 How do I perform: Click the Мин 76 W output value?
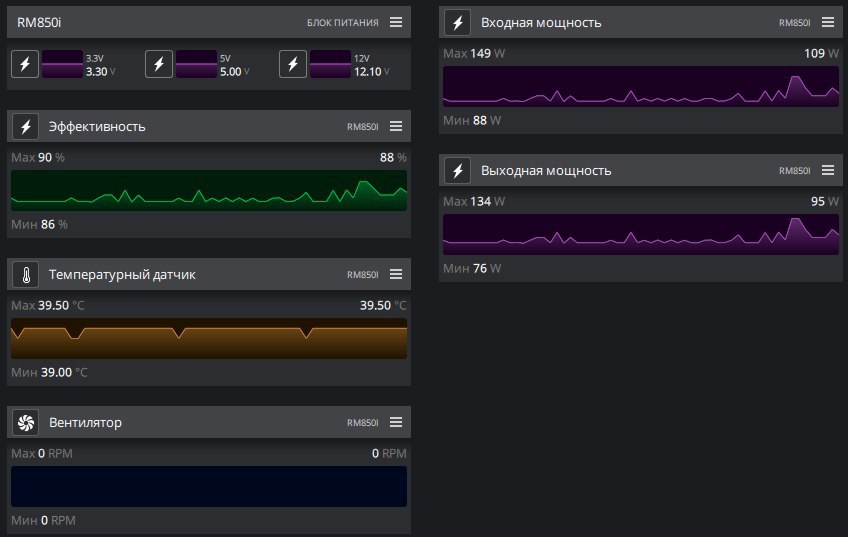pyautogui.click(x=472, y=268)
